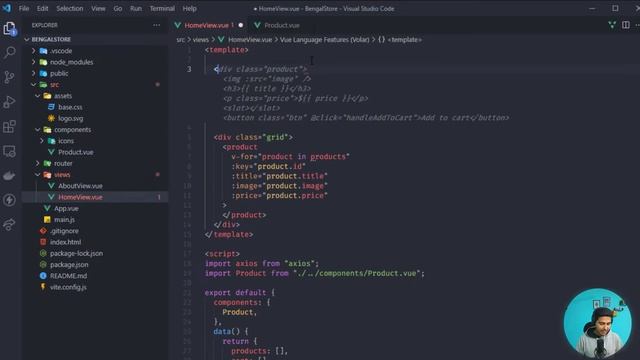Image resolution: width=640 pixels, height=360 pixels.
Task: Click the VS Code logo icon
Action: tap(7, 8)
